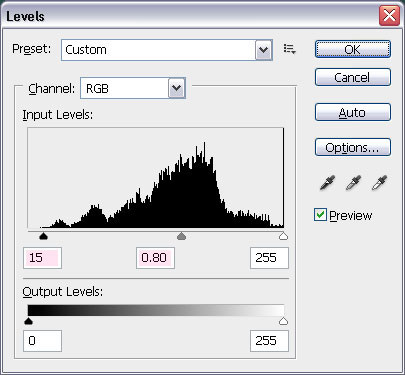Open the Channel dropdown showing RGB

(133, 88)
